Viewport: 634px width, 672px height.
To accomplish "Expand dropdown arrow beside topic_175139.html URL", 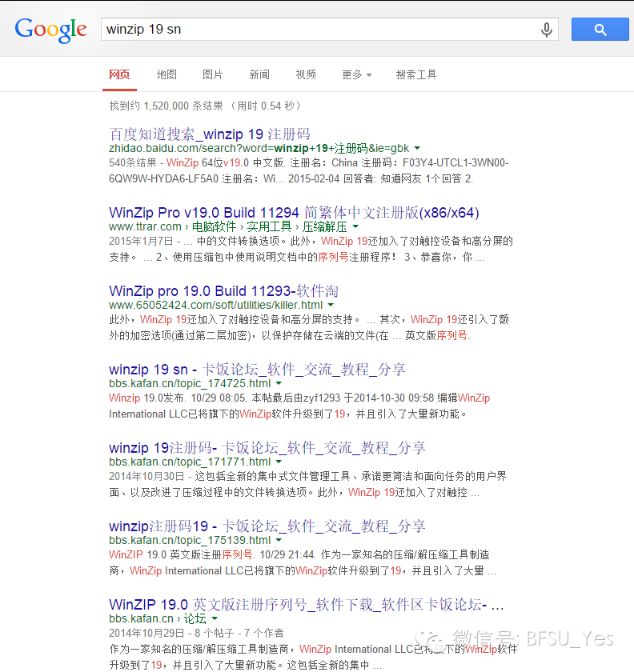I will [x=279, y=540].
